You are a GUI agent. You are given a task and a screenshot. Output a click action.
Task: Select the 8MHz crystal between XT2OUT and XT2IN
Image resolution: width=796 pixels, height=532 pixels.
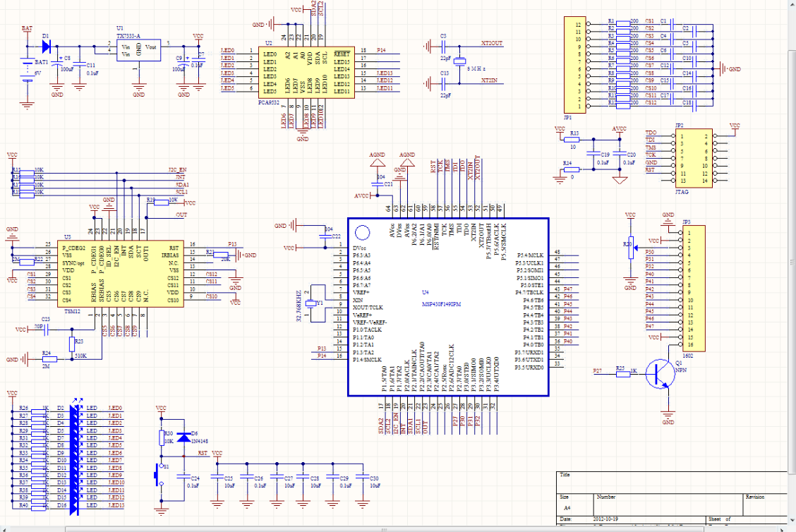[459, 63]
